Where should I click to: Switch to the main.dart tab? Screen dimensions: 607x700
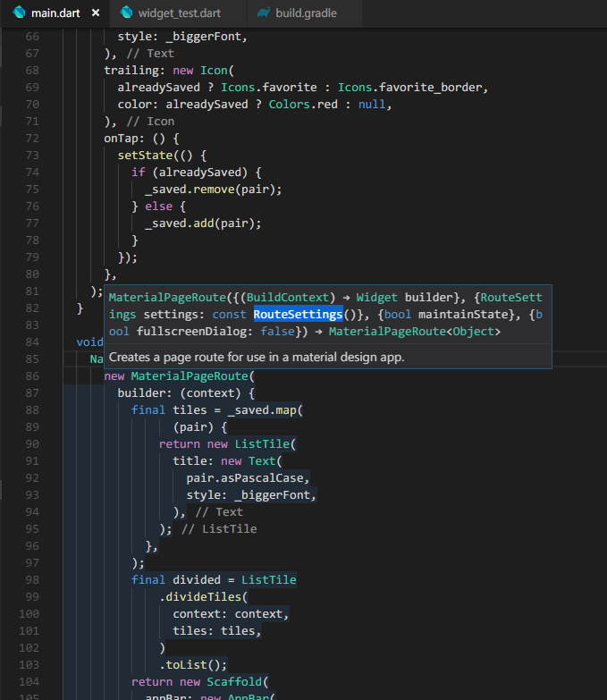pos(55,13)
